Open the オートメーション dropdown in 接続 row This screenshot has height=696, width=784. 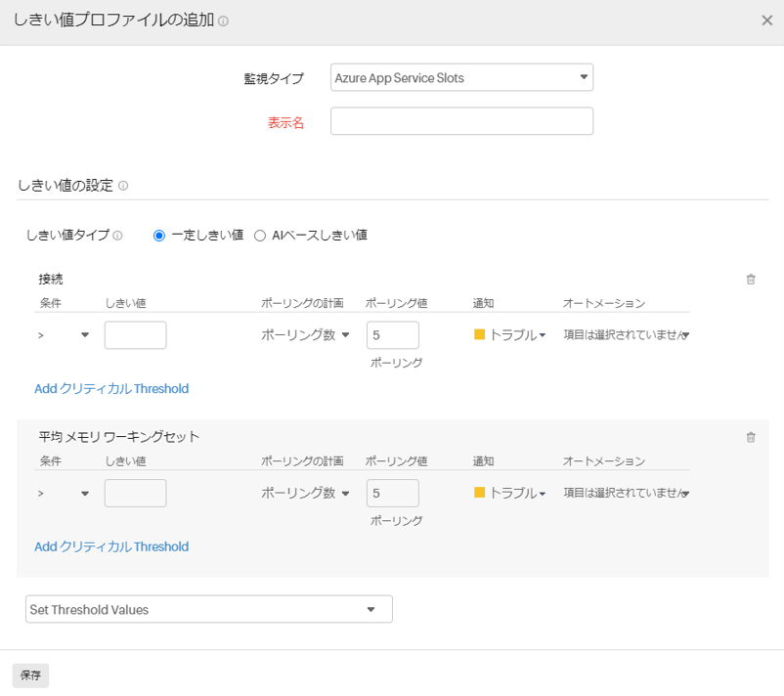(x=626, y=334)
